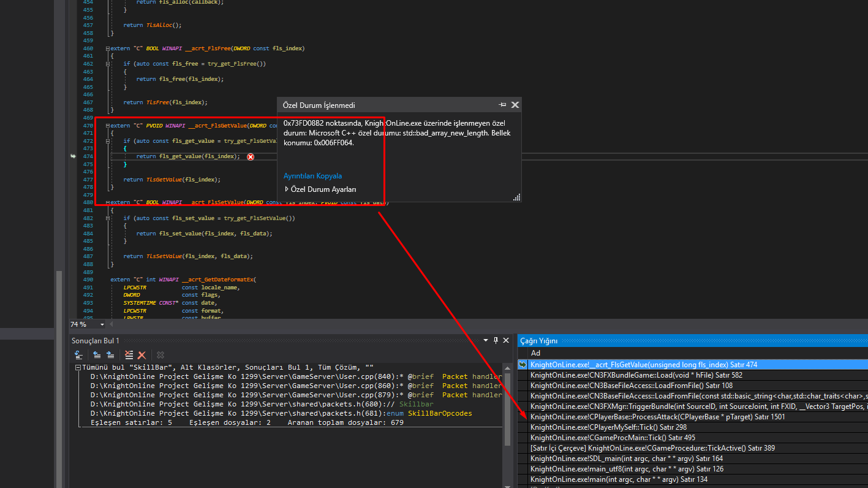
Task: Open find result User.cpp(840)
Action: pyautogui.click(x=296, y=376)
